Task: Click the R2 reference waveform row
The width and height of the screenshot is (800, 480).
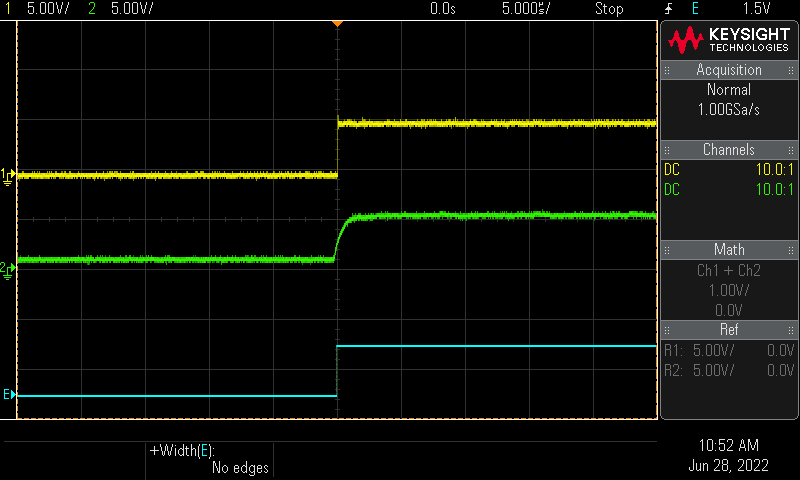Action: coord(729,370)
